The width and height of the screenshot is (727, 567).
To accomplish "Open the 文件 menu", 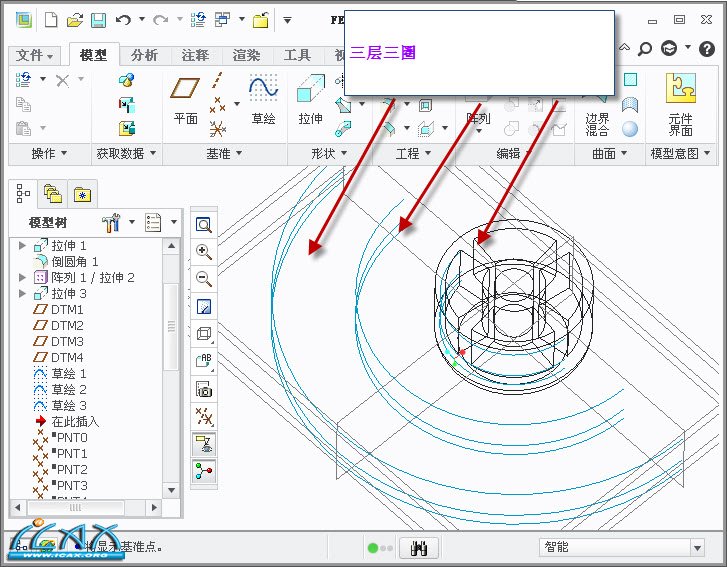I will point(36,55).
